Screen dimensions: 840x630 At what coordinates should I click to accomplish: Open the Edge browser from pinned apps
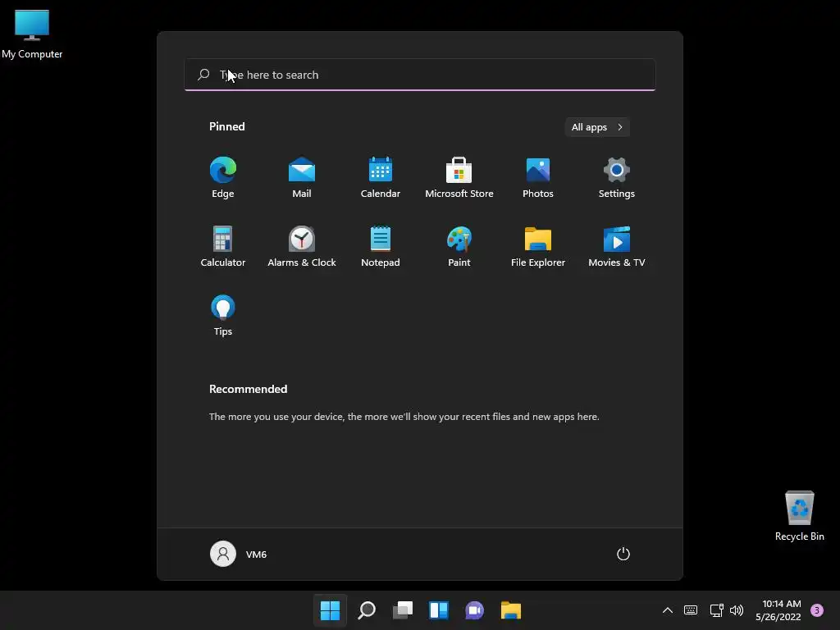click(223, 178)
